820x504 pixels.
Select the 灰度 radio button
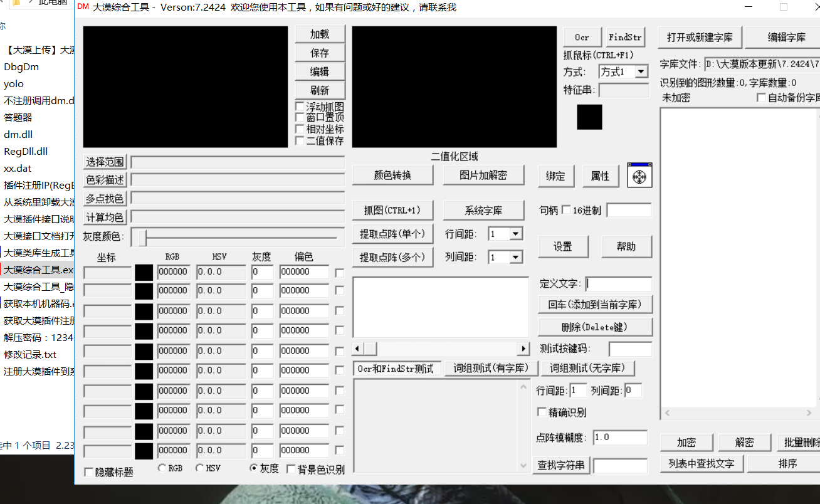(253, 468)
